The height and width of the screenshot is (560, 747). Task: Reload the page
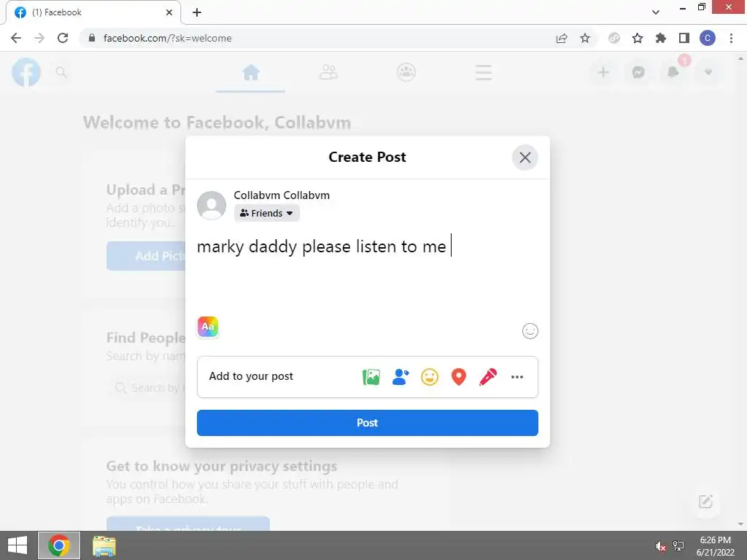tap(63, 38)
